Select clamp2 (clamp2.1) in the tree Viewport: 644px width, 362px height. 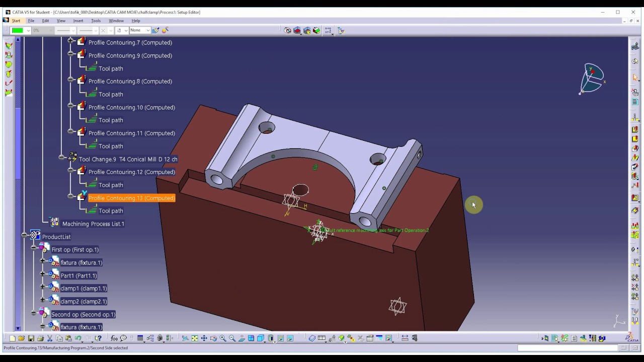(84, 302)
